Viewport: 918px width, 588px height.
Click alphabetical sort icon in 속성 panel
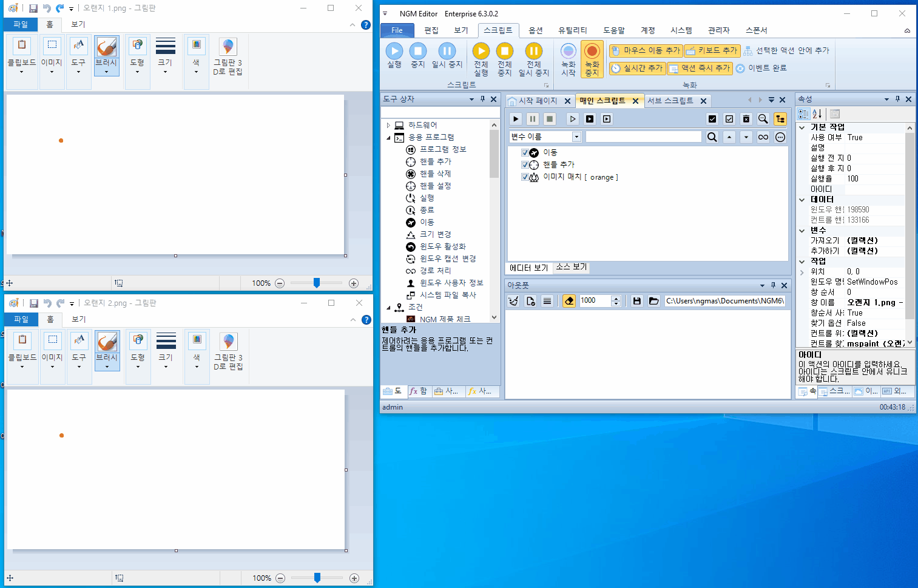tap(817, 113)
